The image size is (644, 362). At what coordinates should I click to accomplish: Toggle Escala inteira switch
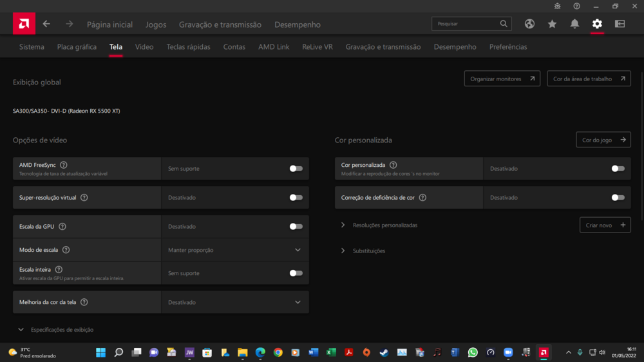pyautogui.click(x=296, y=273)
